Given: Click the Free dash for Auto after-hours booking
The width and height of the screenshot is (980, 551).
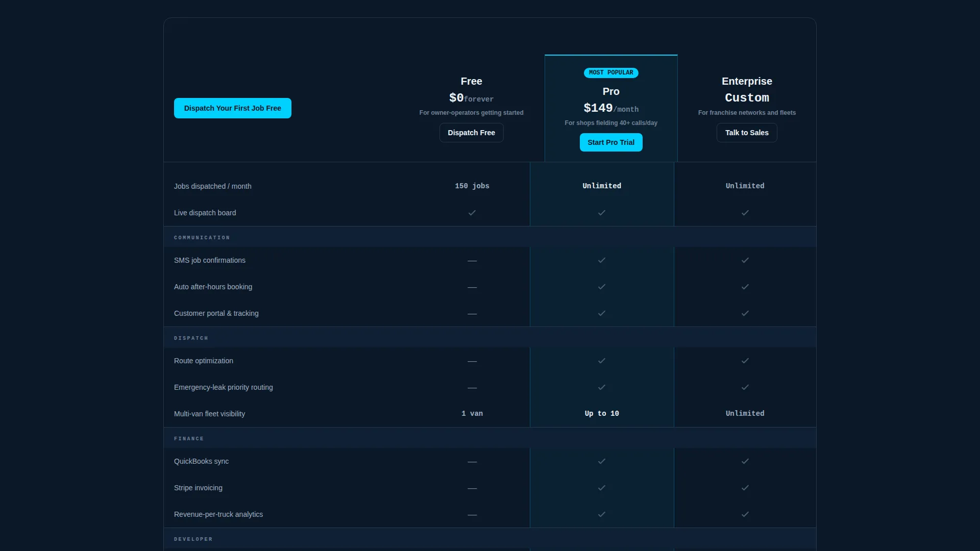Looking at the screenshot, I should click(472, 287).
